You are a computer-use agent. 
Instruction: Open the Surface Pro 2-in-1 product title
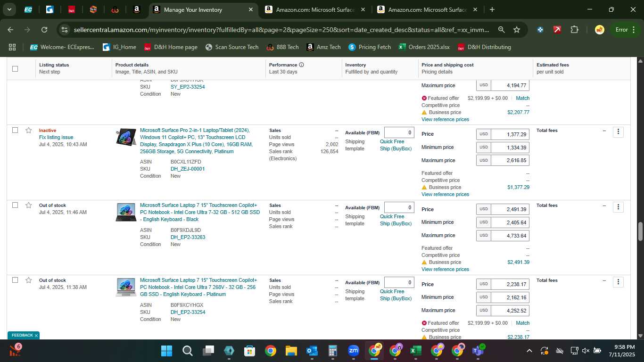(197, 141)
